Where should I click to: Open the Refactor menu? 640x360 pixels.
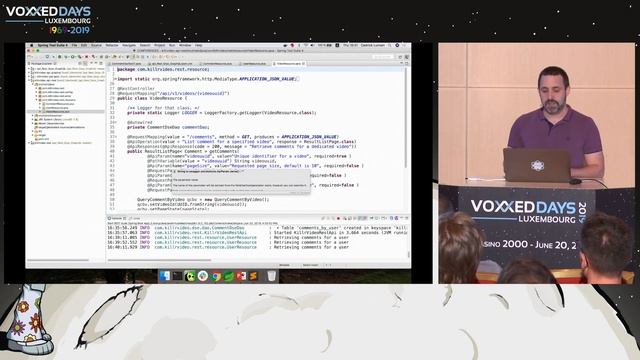click(x=112, y=45)
